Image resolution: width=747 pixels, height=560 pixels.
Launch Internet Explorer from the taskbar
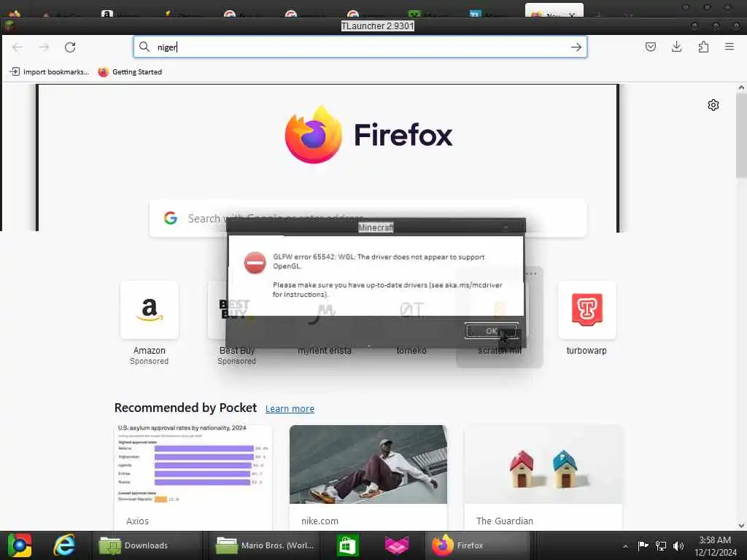point(64,545)
